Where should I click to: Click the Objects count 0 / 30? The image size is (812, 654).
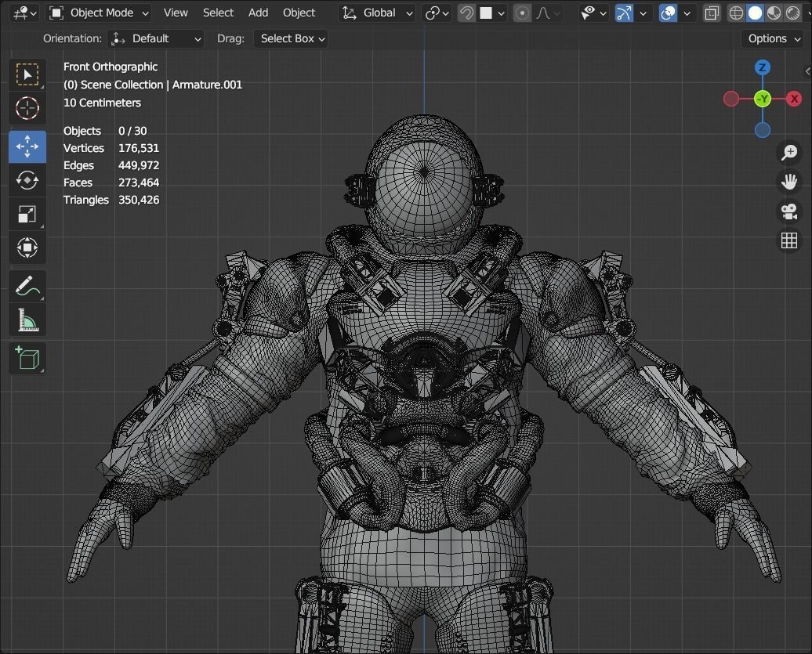[132, 131]
